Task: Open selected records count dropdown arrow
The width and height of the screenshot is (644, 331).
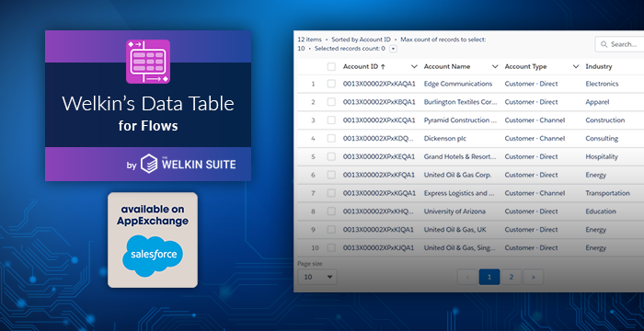Action: click(x=393, y=49)
